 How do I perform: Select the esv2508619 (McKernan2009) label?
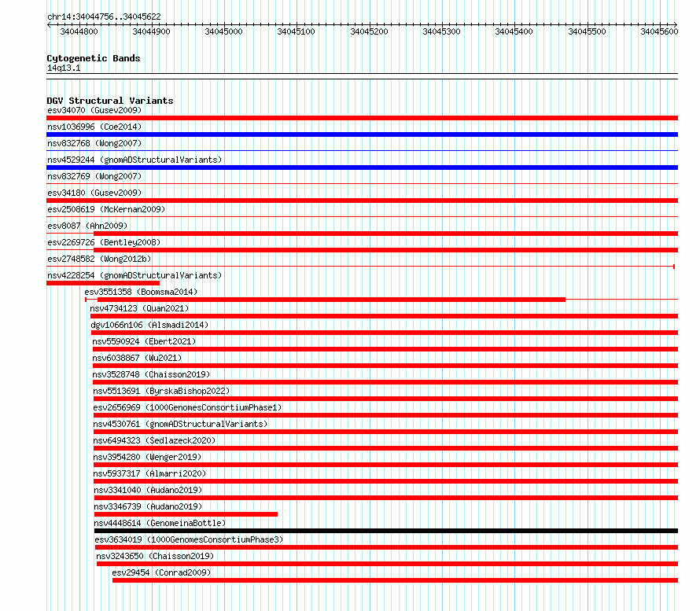point(106,209)
